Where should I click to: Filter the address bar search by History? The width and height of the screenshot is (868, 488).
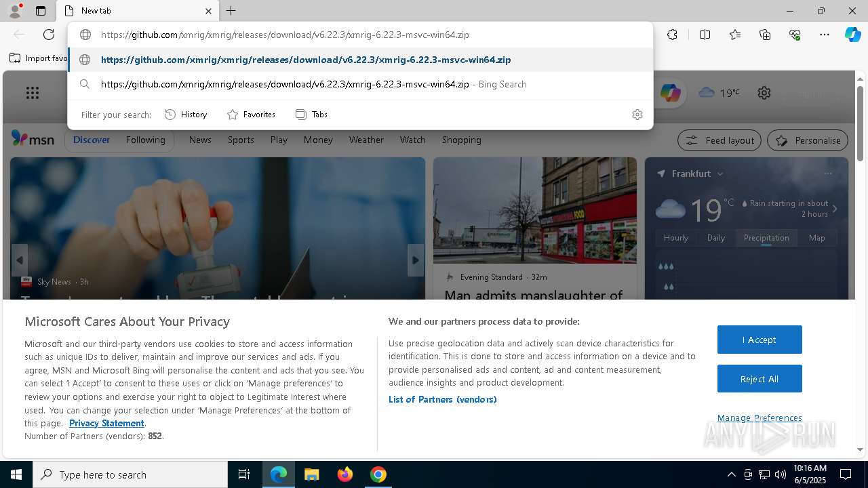point(186,115)
